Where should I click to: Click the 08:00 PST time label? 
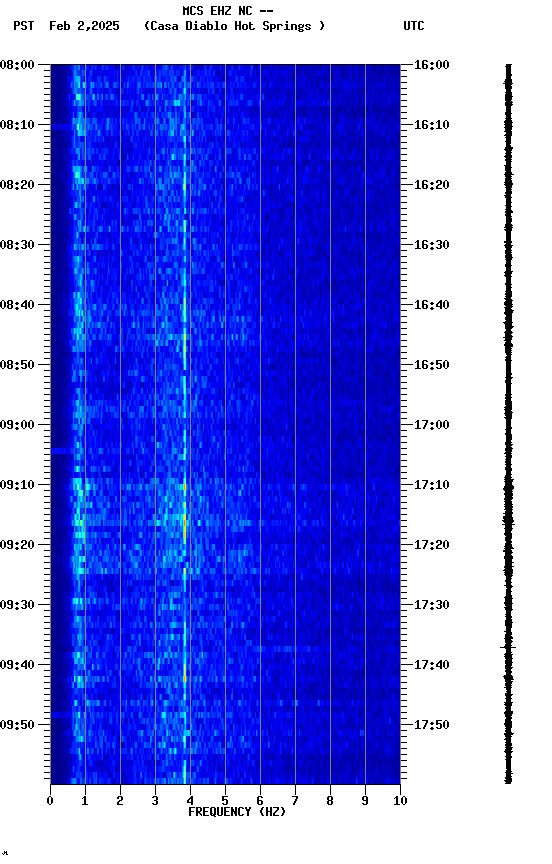point(17,65)
